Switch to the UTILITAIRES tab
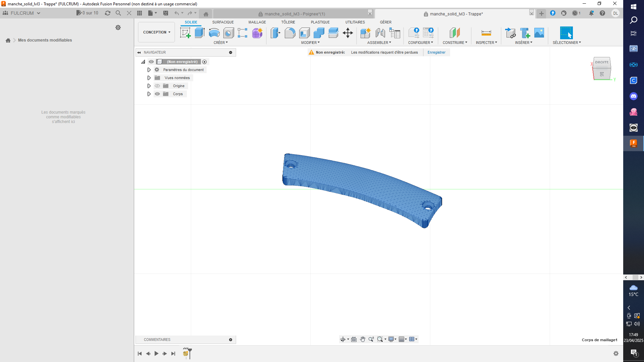This screenshot has width=644, height=362. tap(355, 22)
